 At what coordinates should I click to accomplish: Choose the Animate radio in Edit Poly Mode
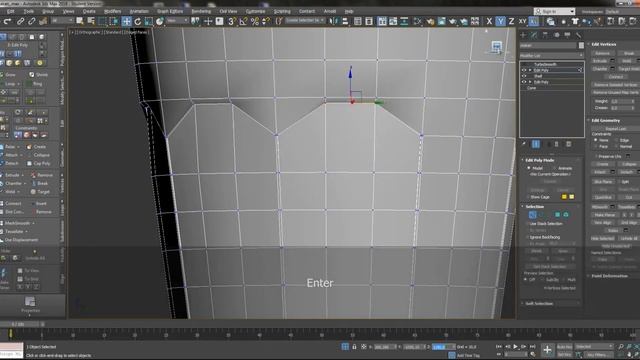tap(554, 168)
